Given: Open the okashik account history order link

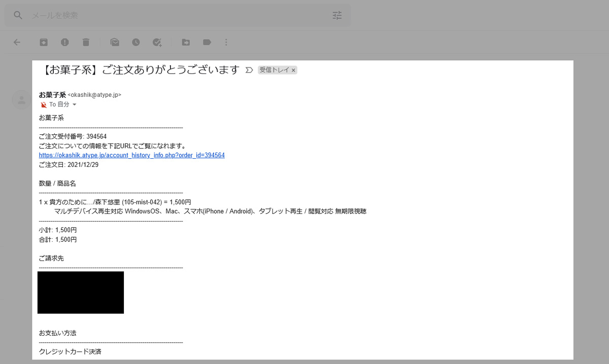Looking at the screenshot, I should point(131,155).
